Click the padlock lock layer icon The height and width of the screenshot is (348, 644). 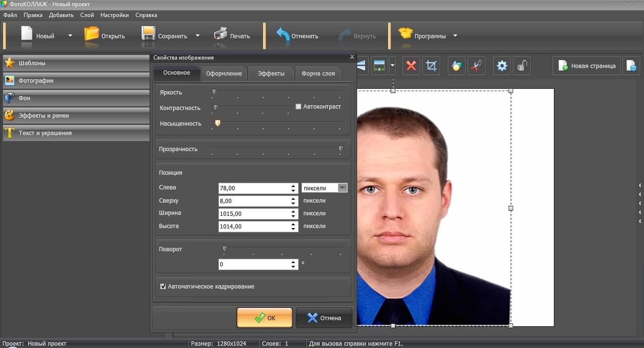point(521,66)
